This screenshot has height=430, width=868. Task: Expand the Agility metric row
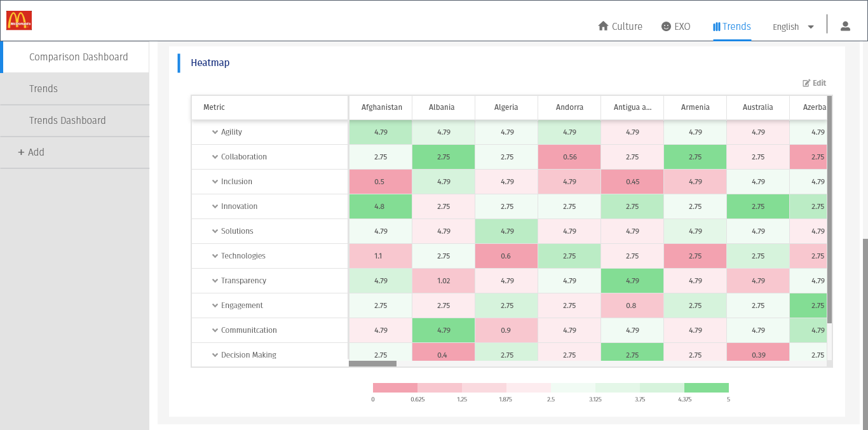click(x=215, y=132)
